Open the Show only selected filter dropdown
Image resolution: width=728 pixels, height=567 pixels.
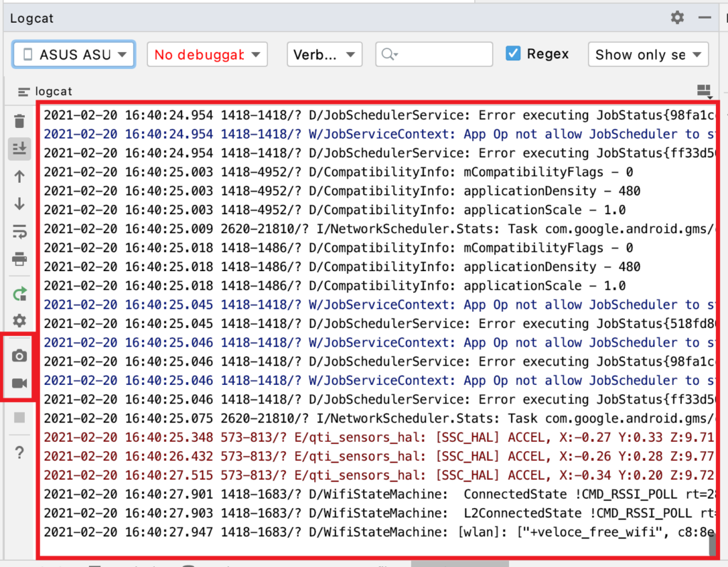[x=648, y=54]
